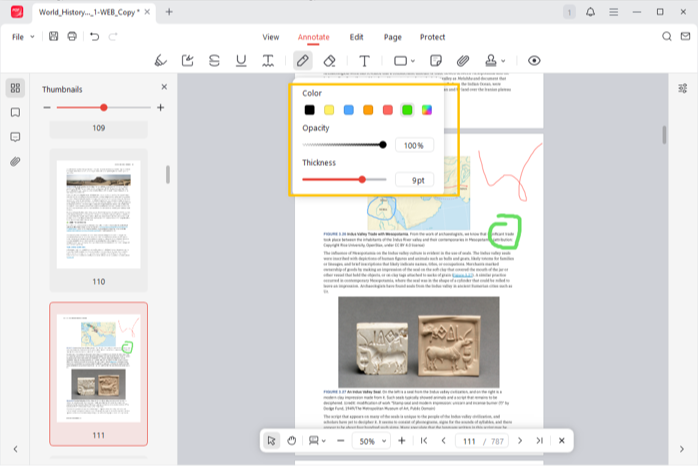
Task: Close the bottom navigation toolbar
Action: (562, 441)
